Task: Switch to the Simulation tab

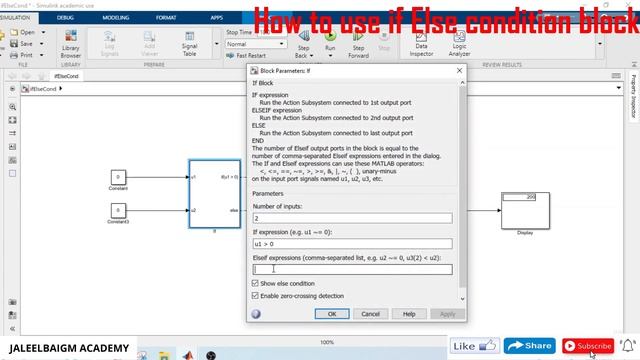Action: tap(15, 18)
